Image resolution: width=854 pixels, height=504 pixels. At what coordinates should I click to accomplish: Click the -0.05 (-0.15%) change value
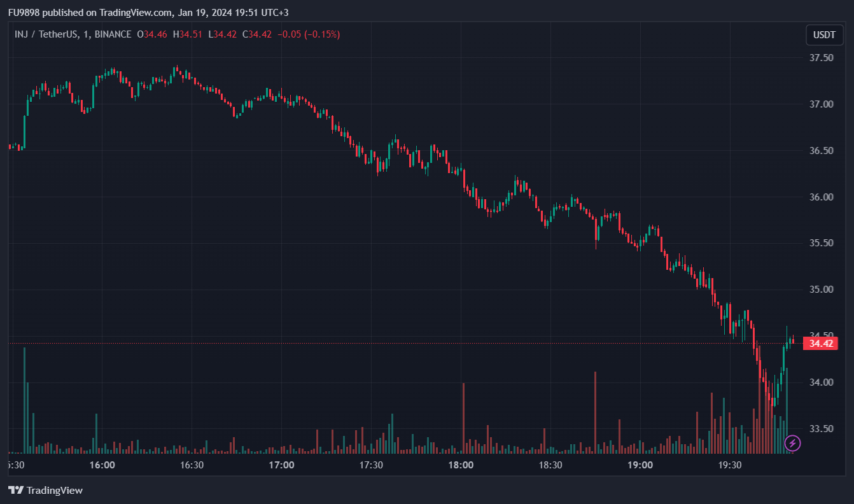tap(309, 34)
